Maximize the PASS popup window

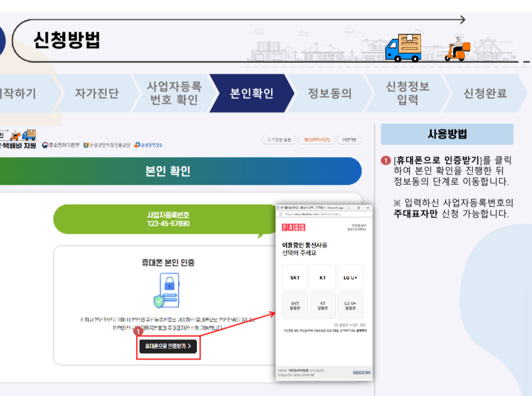coord(358,208)
